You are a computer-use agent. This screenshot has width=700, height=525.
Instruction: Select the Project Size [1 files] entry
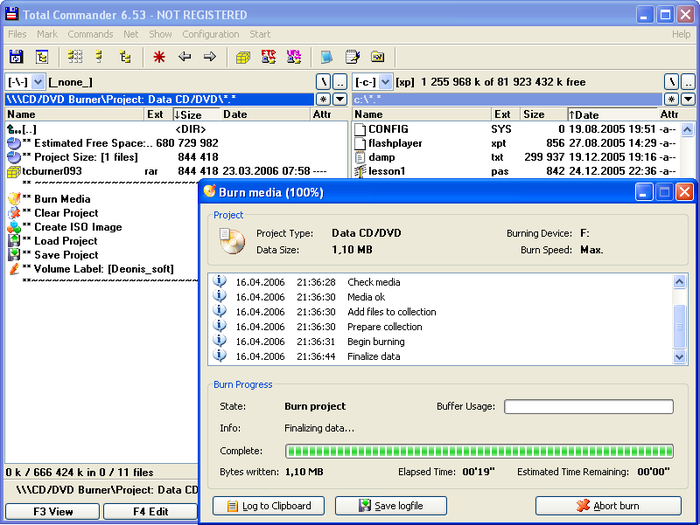(113, 157)
